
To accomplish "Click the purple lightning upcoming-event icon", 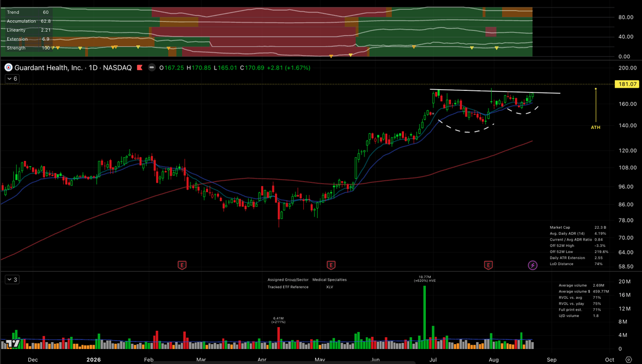I will tap(532, 265).
